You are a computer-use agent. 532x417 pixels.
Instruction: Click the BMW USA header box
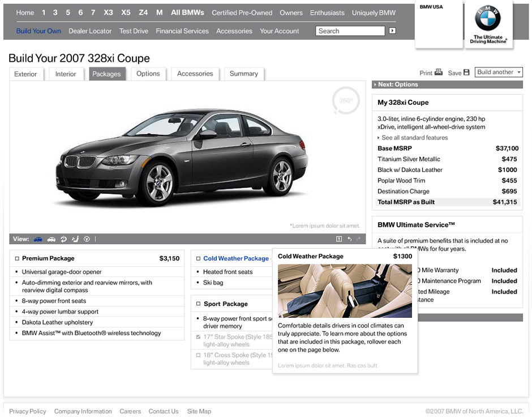coord(439,24)
